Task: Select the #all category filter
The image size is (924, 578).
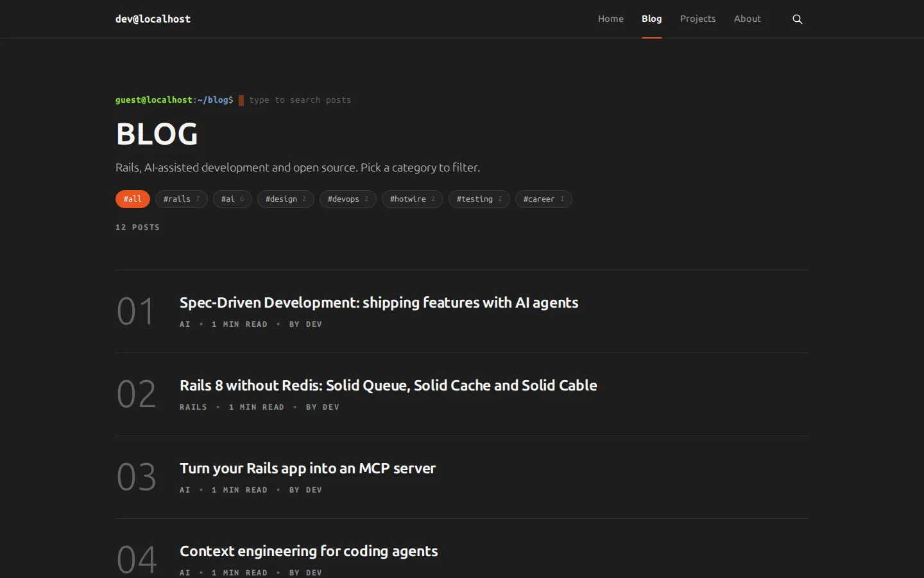Action: point(133,199)
